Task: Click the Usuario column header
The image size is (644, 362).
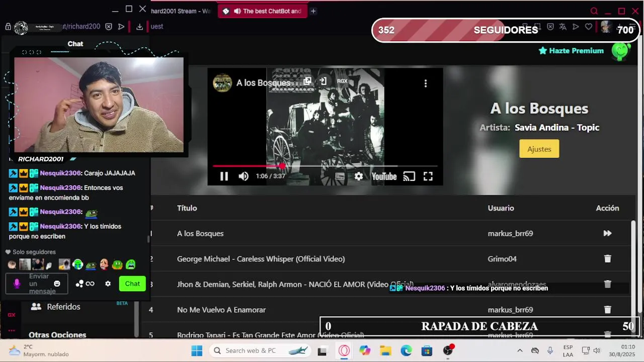Action: [x=501, y=208]
